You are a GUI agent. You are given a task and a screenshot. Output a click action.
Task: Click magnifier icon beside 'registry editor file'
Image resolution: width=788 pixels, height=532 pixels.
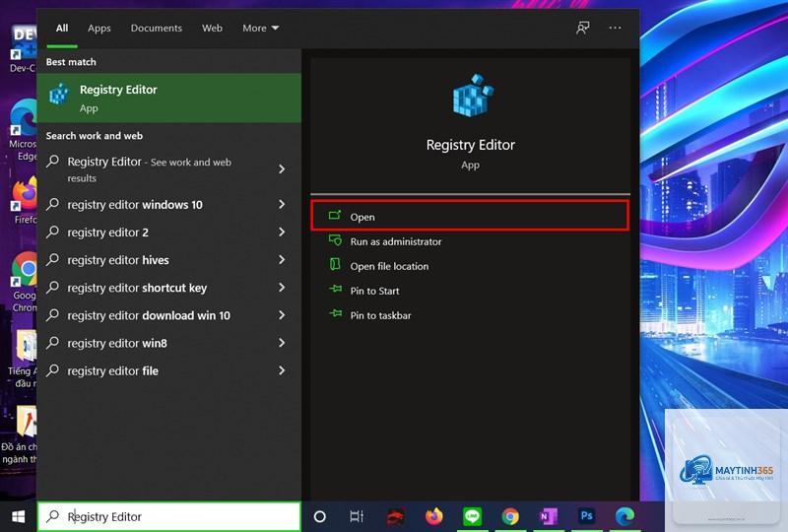[53, 369]
